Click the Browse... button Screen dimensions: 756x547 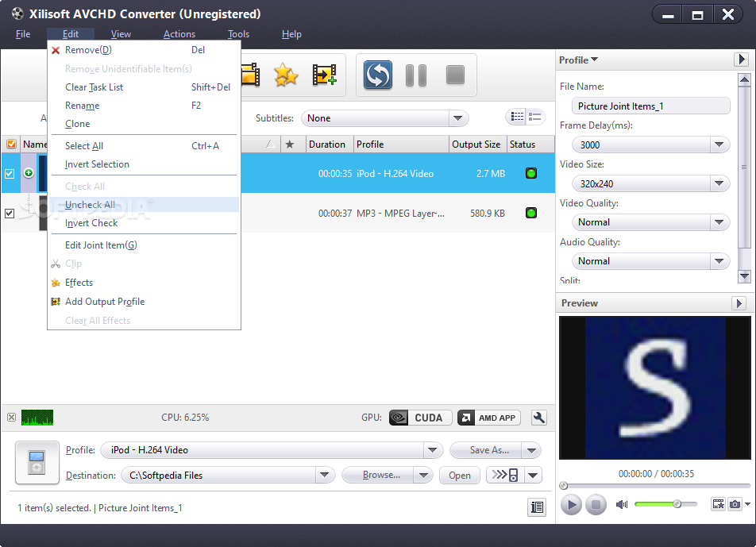378,476
